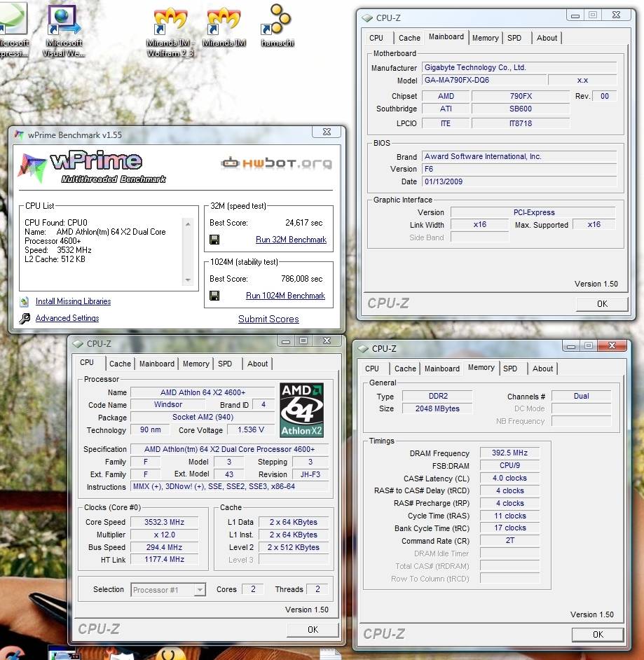Click the FSB:DRAM CPU/9 value

(509, 465)
